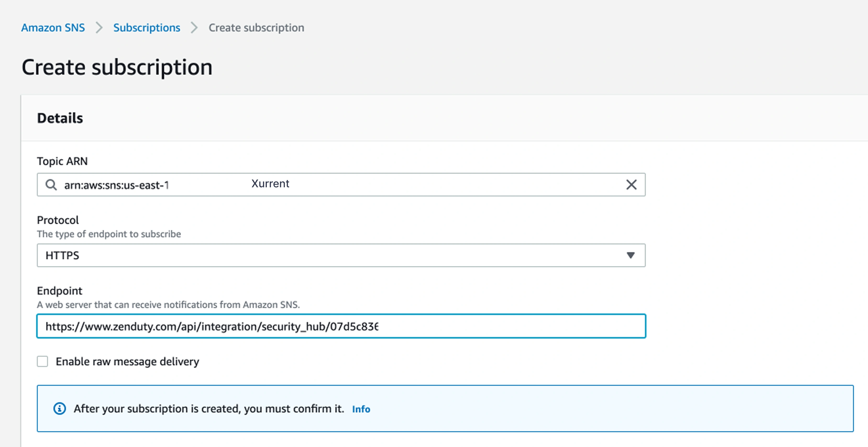Viewport: 868px width, 447px height.
Task: Click breadcrumb chevron after Subscriptions
Action: [x=194, y=28]
